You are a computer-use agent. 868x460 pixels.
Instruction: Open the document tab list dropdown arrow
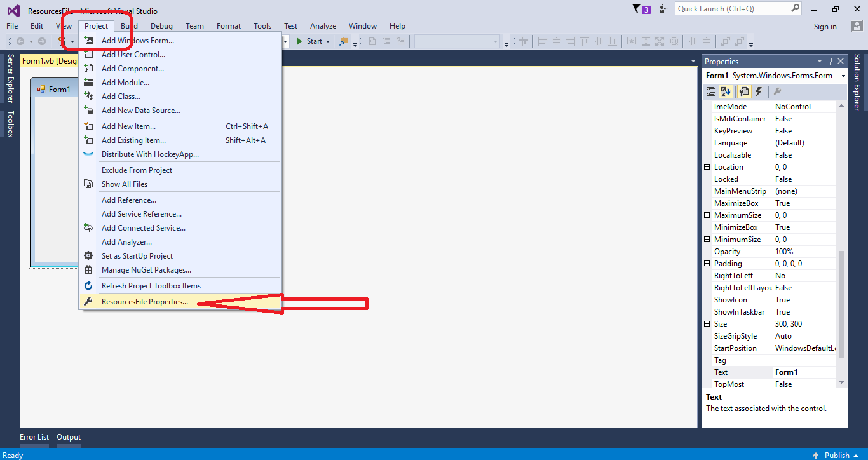[x=693, y=61]
